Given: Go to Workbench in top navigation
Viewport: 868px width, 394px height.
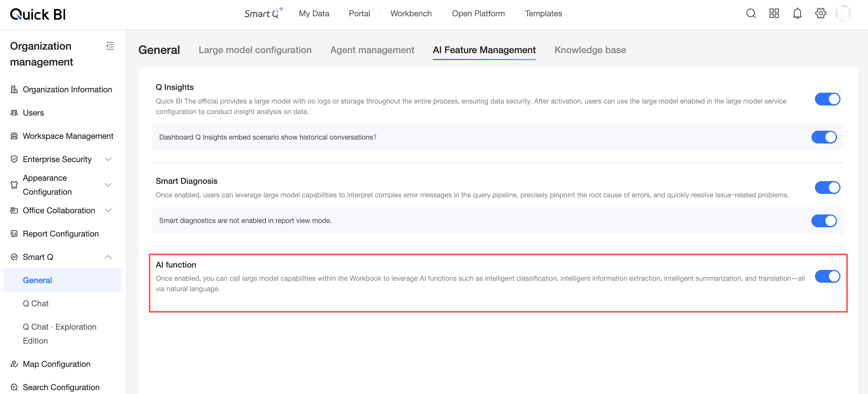Looking at the screenshot, I should point(411,14).
